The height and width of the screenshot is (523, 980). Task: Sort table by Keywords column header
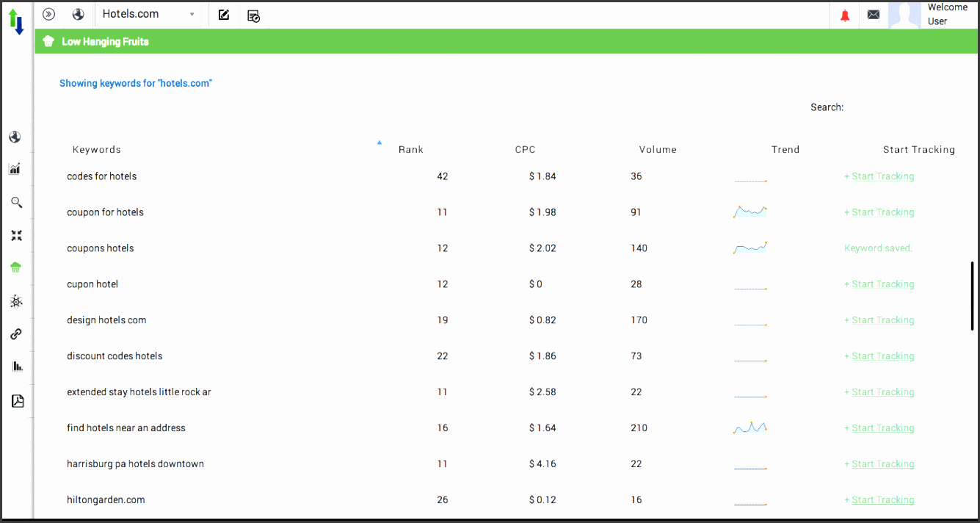[x=97, y=150]
